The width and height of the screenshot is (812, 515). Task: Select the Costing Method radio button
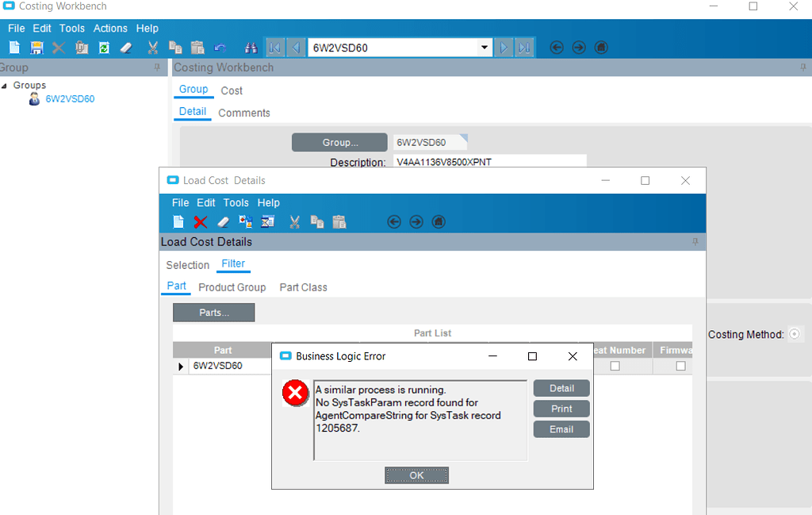coord(795,334)
